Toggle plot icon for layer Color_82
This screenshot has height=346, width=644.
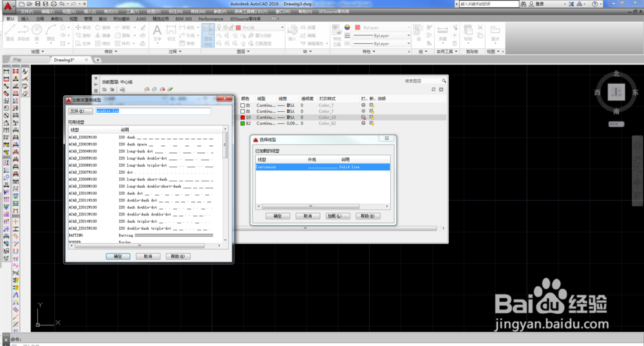pyautogui.click(x=363, y=123)
